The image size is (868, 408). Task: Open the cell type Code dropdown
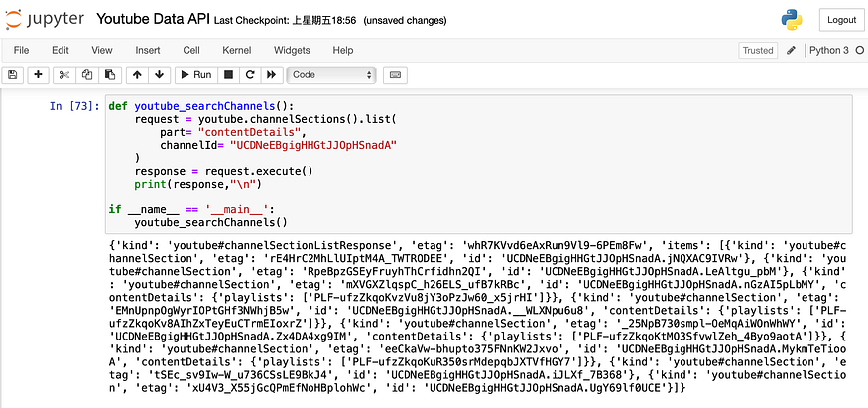click(x=331, y=75)
